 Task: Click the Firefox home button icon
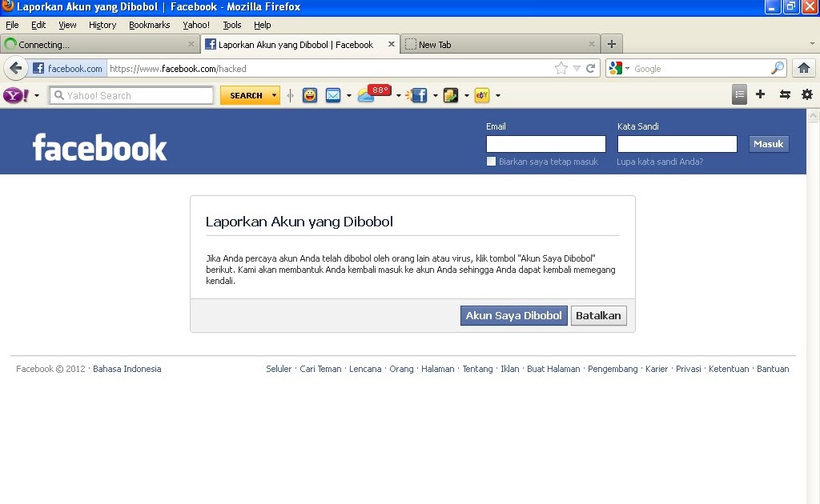pos(803,68)
